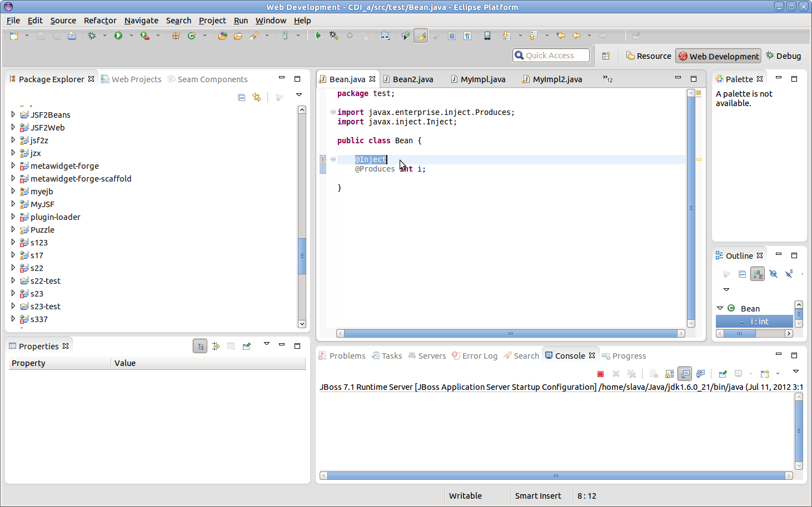Switch to the Debug perspective

(783, 56)
